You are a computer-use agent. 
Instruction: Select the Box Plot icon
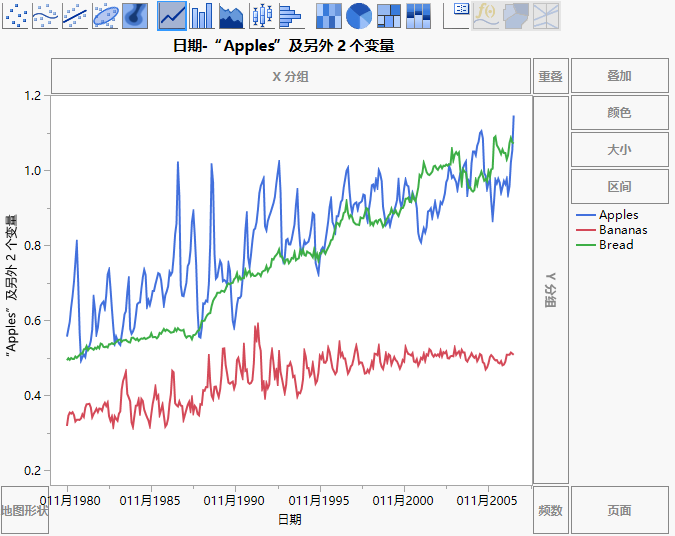point(261,15)
